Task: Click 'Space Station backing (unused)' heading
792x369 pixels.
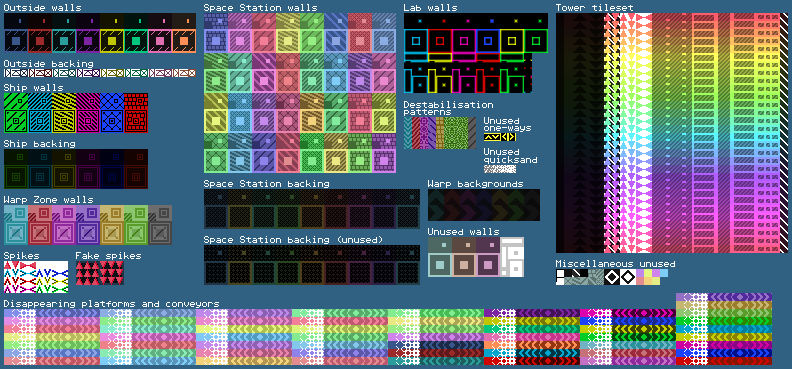Action: 293,239
